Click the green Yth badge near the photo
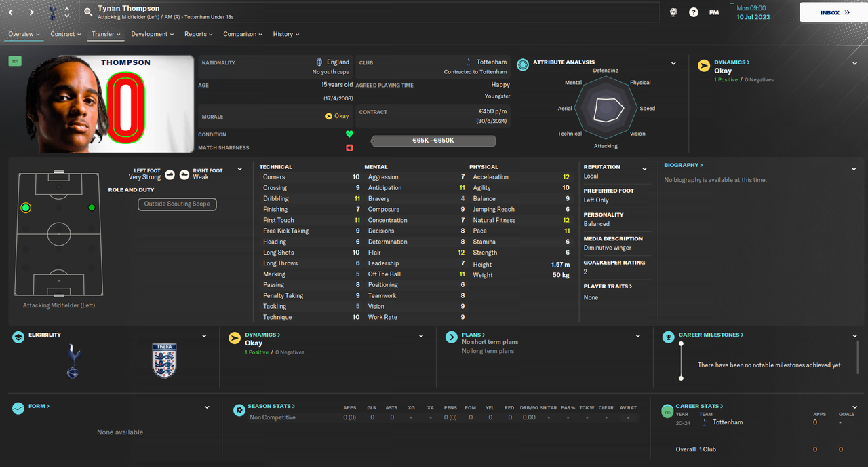 coord(15,61)
